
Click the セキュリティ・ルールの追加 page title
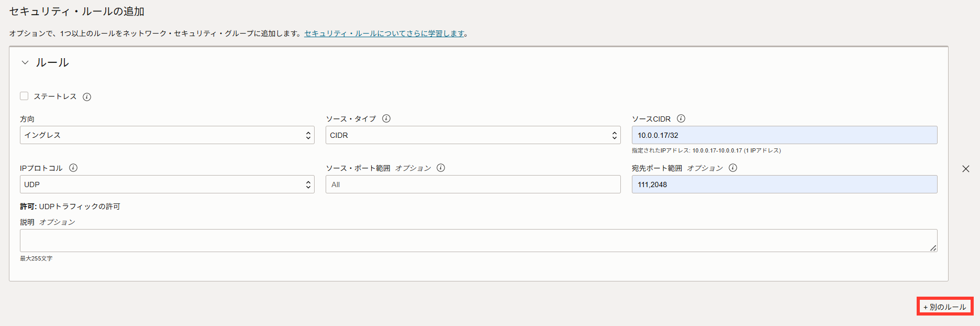coord(77,12)
